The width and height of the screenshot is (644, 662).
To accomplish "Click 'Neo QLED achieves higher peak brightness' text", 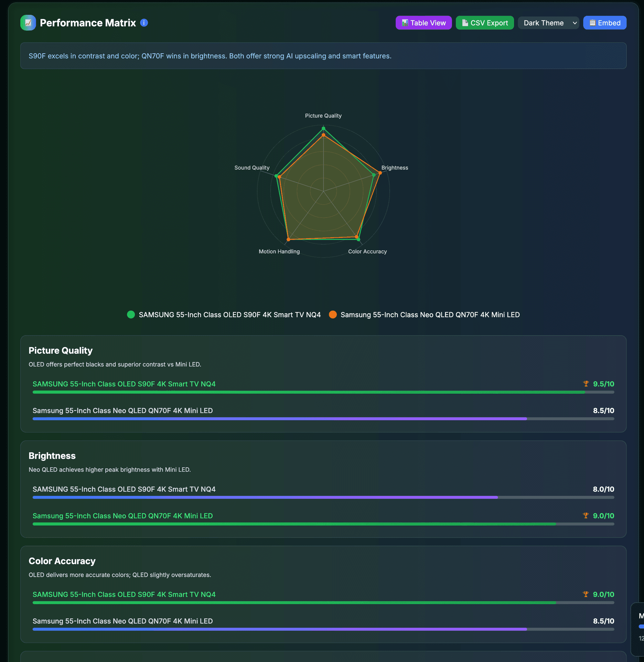I will 110,470.
